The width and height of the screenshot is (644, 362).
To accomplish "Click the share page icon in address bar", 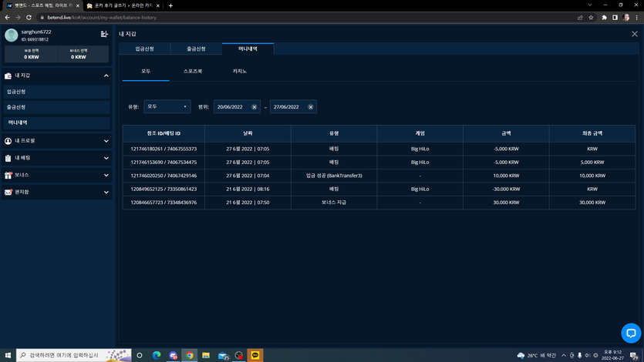I will click(580, 18).
